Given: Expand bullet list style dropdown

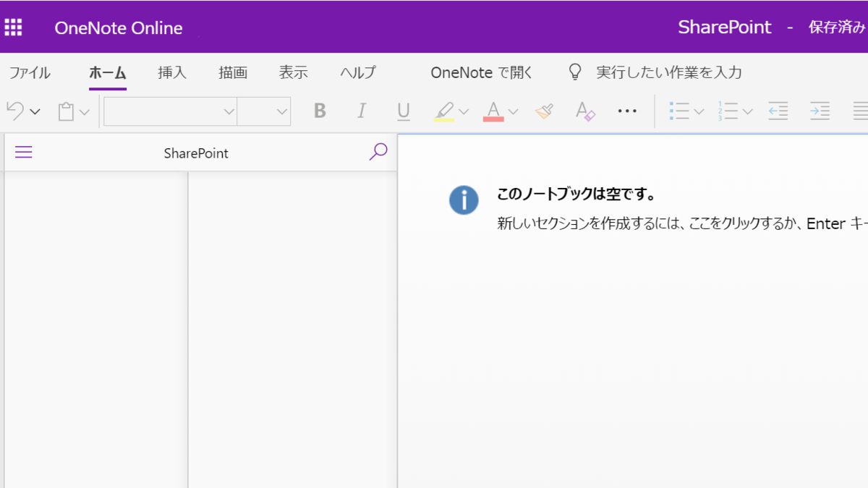Looking at the screenshot, I should pos(699,112).
